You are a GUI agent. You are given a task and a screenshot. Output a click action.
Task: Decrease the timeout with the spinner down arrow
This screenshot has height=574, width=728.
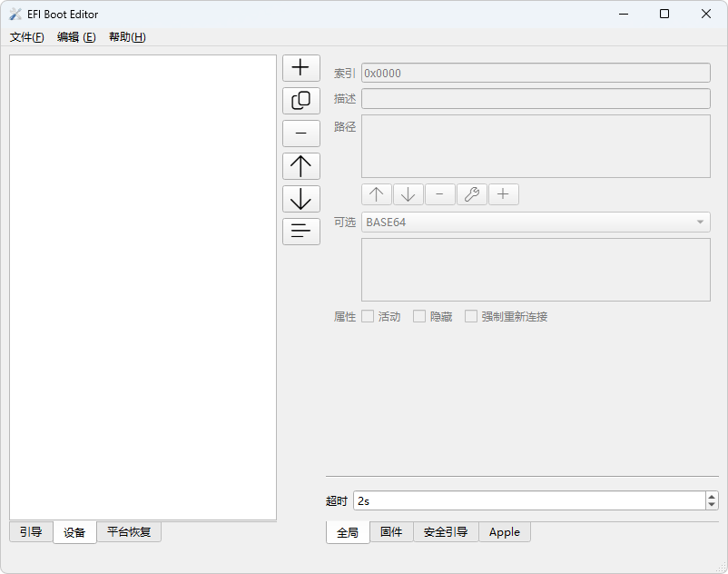pos(712,505)
